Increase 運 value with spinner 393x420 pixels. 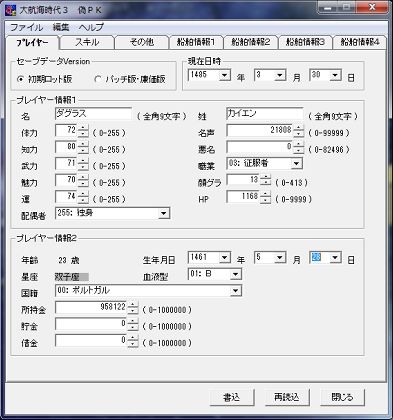[x=83, y=194]
